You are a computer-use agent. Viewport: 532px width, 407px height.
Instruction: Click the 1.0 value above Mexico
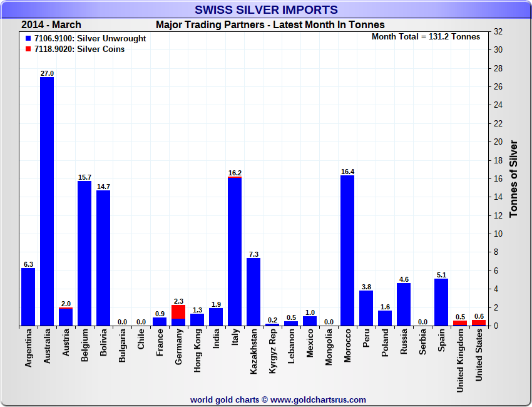pyautogui.click(x=310, y=312)
